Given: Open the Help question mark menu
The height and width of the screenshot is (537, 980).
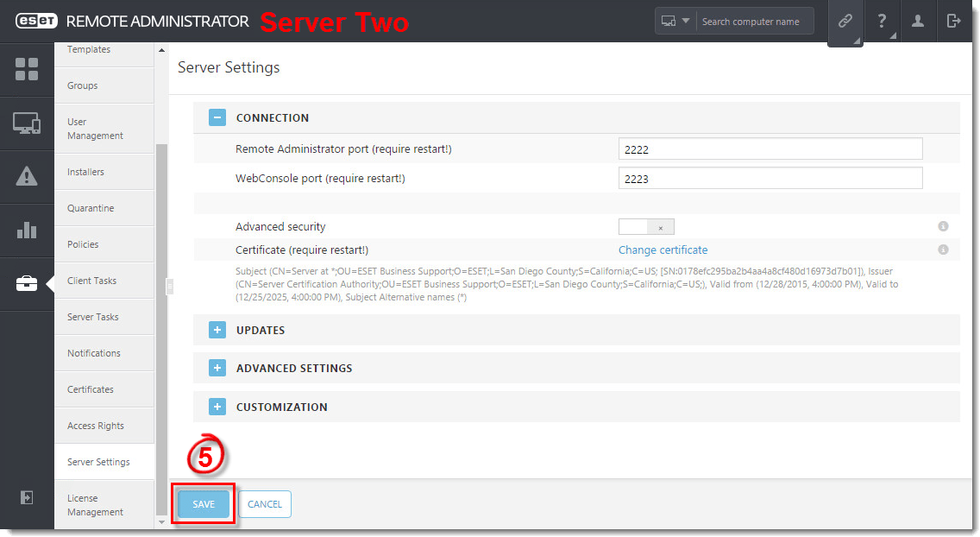Looking at the screenshot, I should click(882, 22).
